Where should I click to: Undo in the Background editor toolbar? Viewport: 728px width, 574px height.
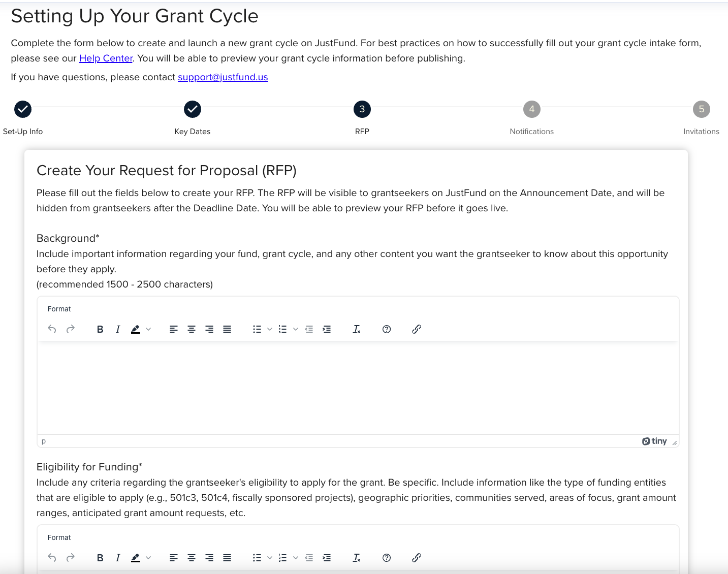click(52, 329)
